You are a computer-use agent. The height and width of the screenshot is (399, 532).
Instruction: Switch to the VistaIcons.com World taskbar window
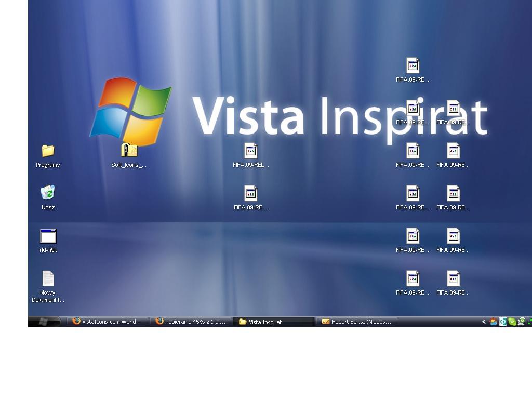pos(108,322)
